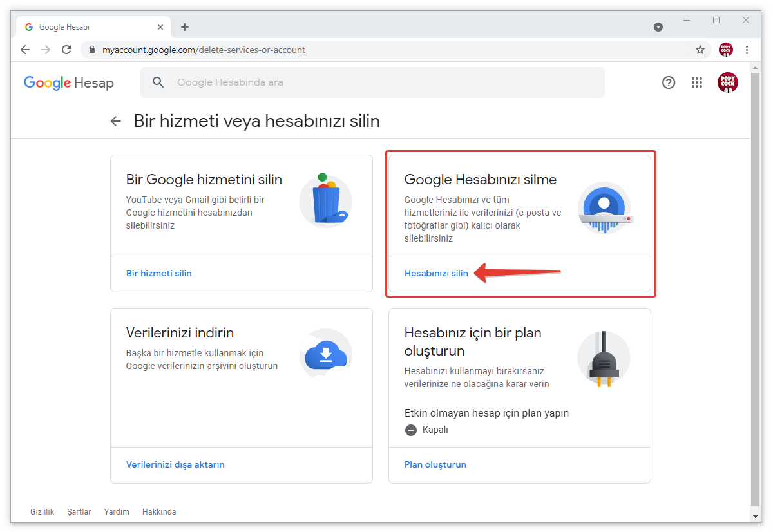Click Plan oluşturun link

(x=435, y=464)
